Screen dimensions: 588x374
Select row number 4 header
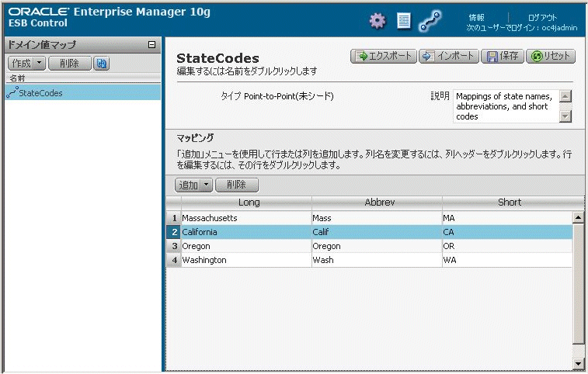[174, 260]
